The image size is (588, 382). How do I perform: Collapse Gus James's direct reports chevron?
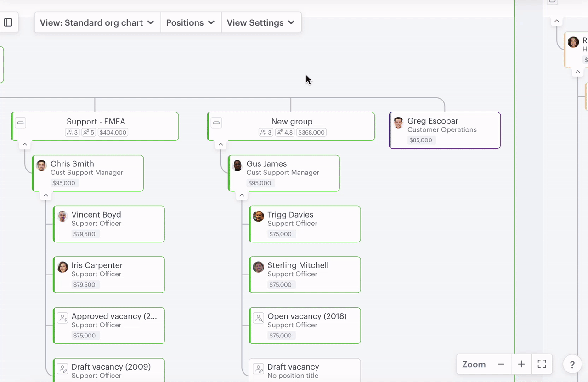coord(242,195)
